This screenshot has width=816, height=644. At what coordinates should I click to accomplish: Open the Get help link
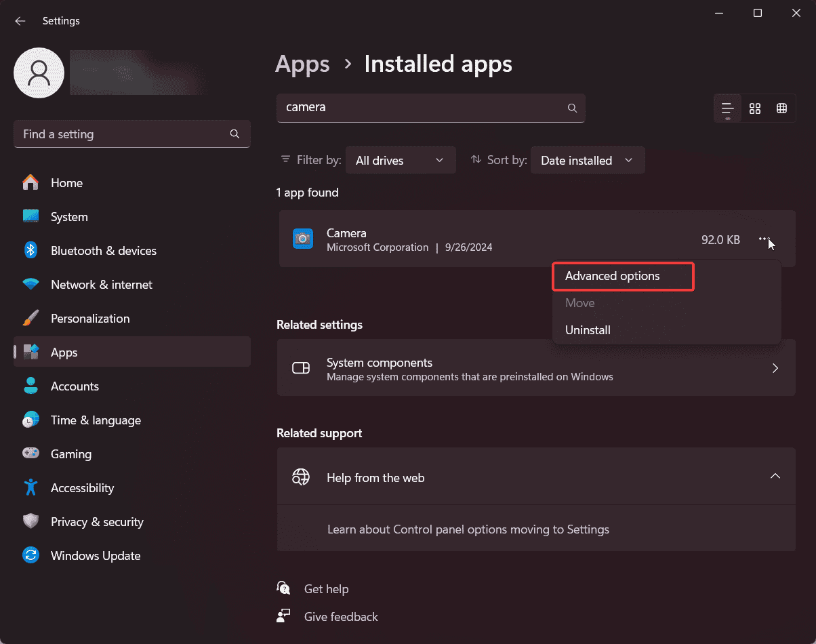coord(326,589)
